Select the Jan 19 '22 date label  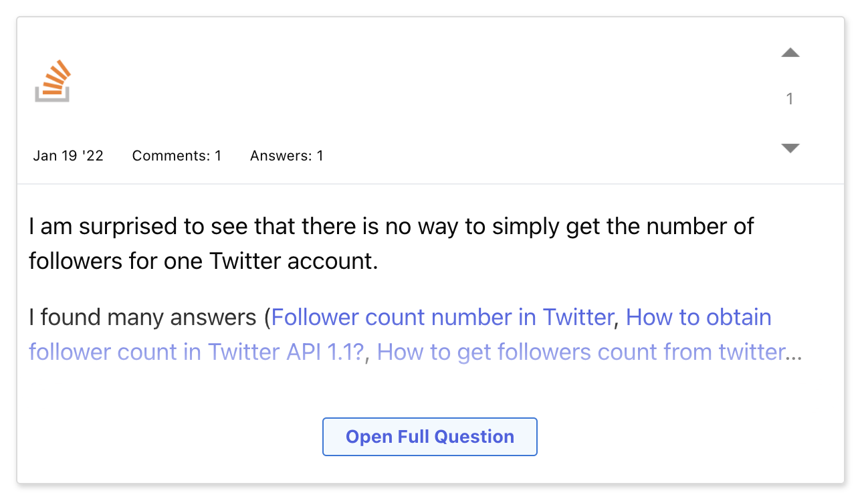(x=68, y=155)
